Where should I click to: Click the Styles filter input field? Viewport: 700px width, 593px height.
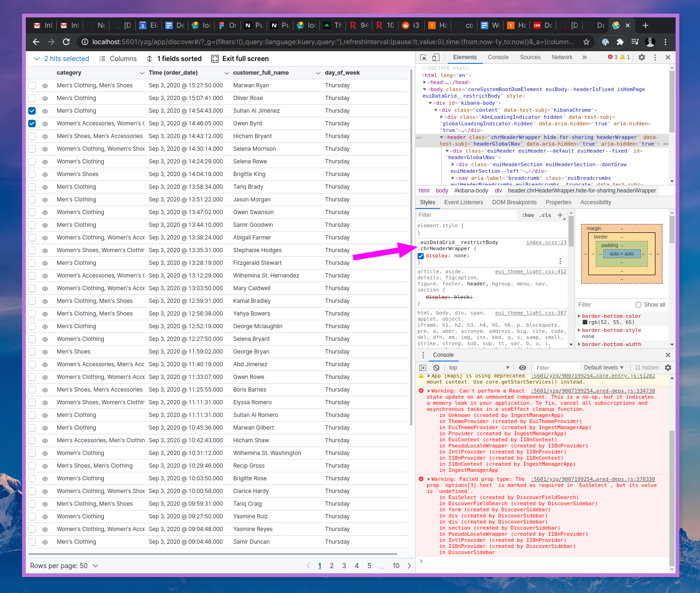click(x=467, y=215)
